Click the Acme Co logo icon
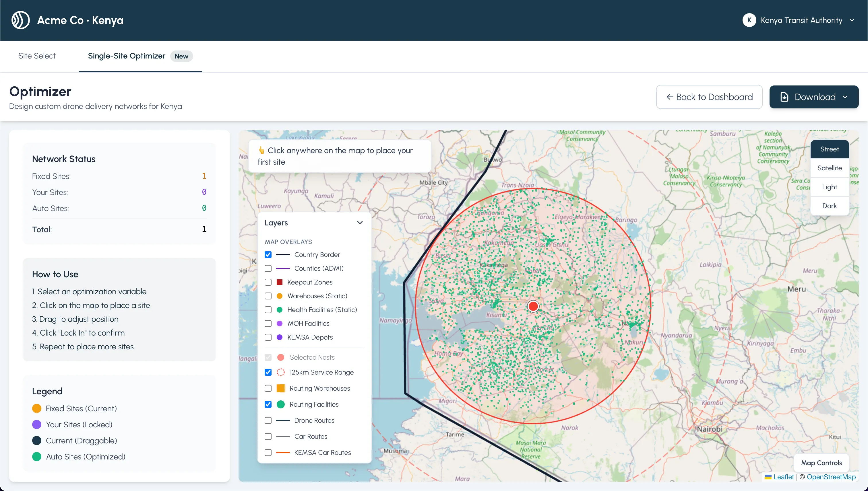This screenshot has width=868, height=491. [21, 20]
